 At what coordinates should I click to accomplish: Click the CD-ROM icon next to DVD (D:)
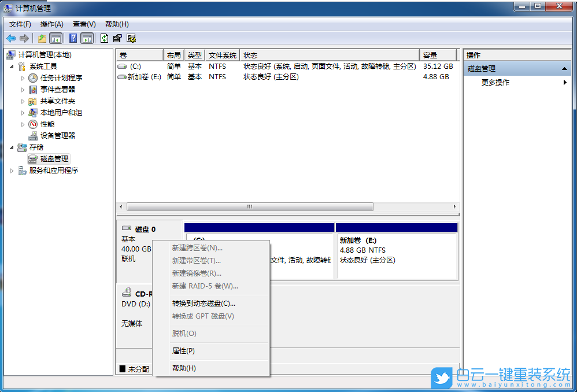[126, 293]
